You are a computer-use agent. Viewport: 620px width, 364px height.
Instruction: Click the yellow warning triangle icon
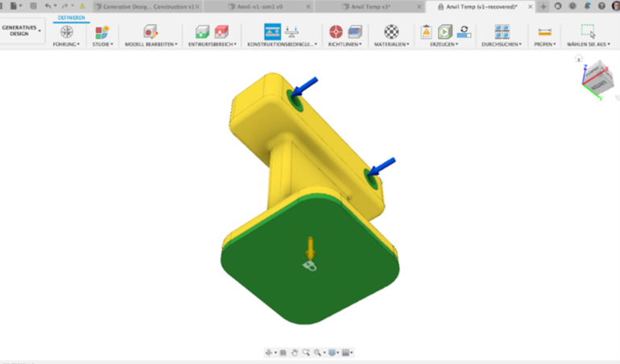pos(82,6)
